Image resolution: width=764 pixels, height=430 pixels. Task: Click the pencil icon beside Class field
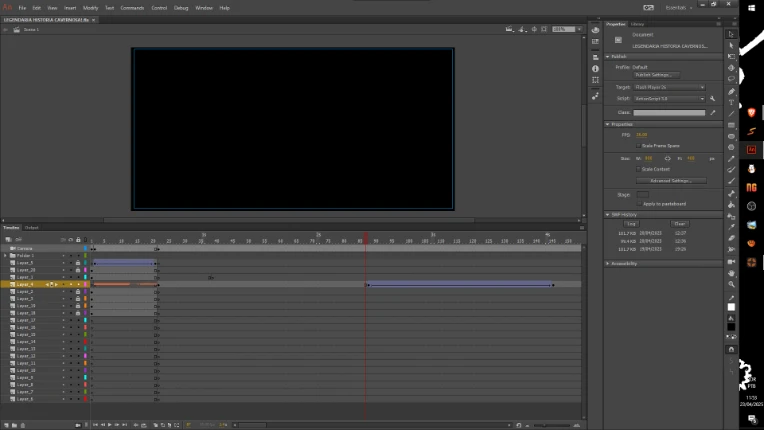(712, 113)
